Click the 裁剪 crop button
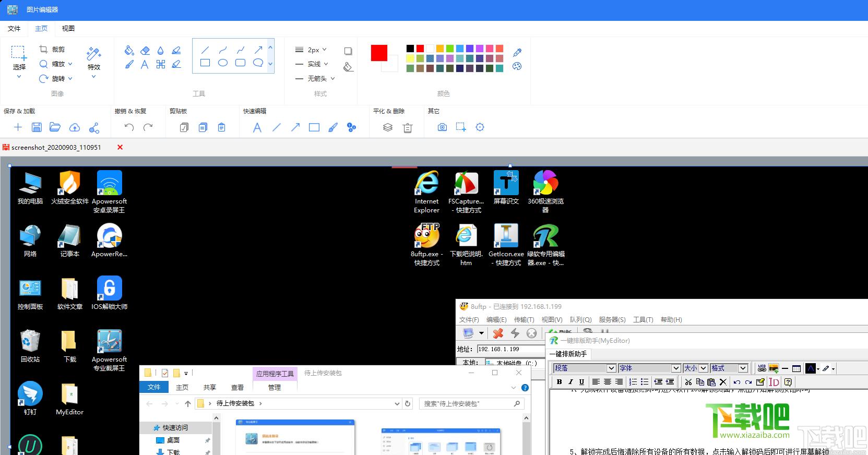The height and width of the screenshot is (455, 868). [x=52, y=49]
